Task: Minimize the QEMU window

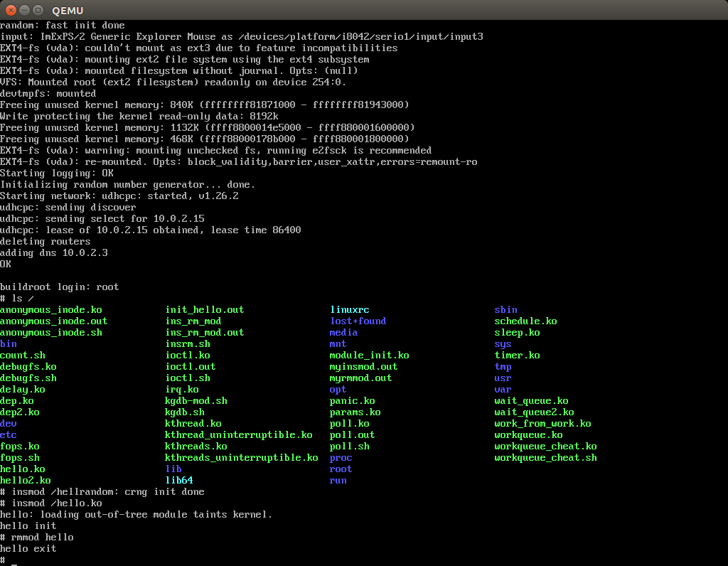Action: point(23,10)
